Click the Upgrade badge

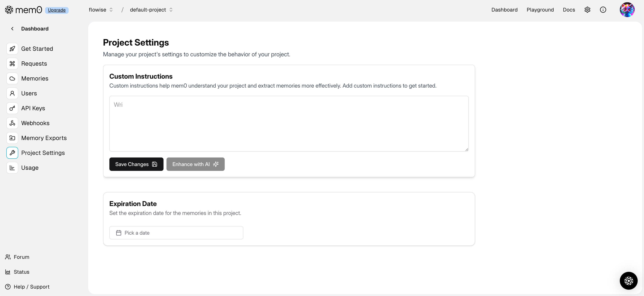[57, 10]
